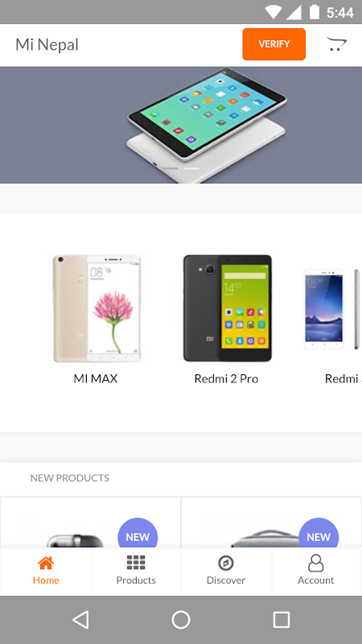362x644 pixels.
Task: Click the Redmi 2 Pro product label
Action: pos(226,378)
